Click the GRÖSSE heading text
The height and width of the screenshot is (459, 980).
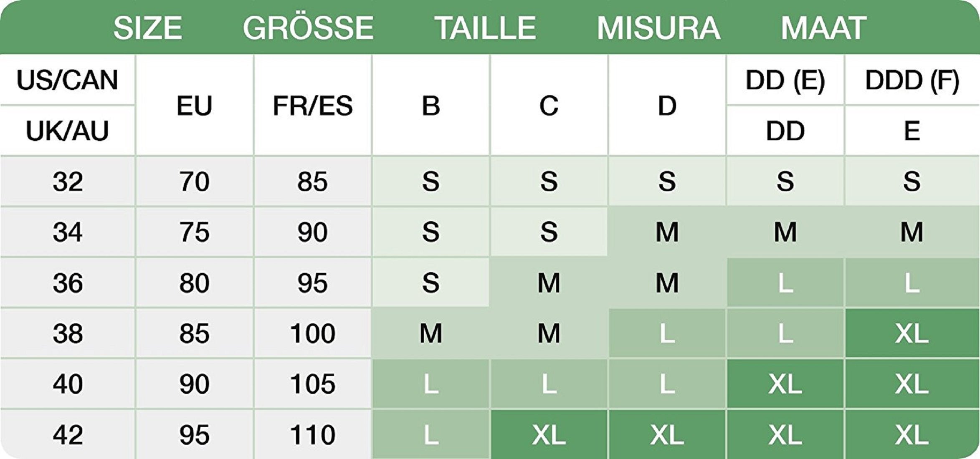(308, 28)
